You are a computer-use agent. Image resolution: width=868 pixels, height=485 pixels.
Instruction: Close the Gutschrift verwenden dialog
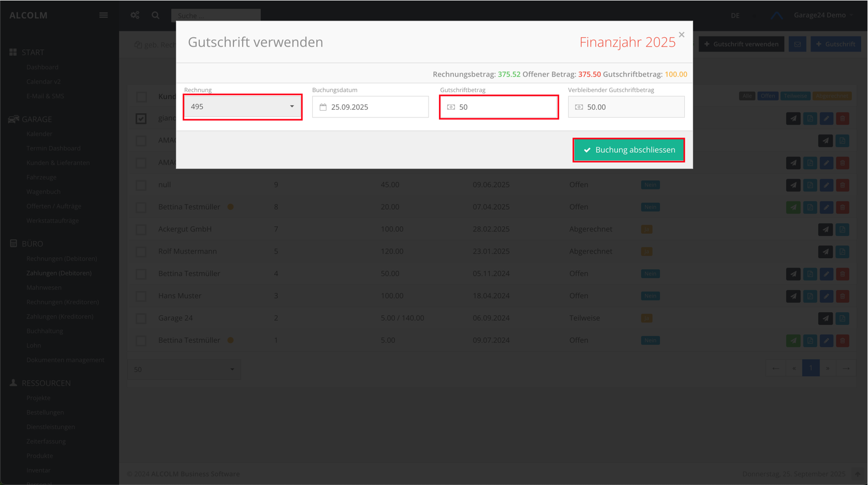click(x=681, y=35)
